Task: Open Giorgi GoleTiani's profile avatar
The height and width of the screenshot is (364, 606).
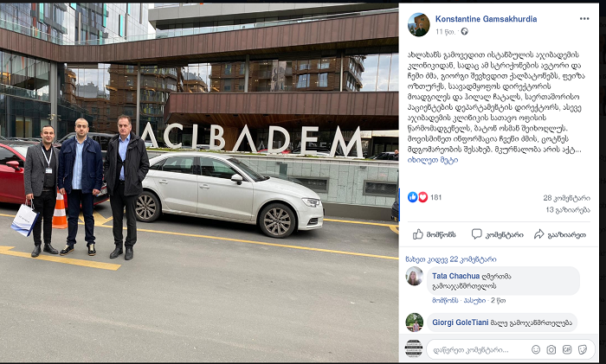Action: pos(415,322)
